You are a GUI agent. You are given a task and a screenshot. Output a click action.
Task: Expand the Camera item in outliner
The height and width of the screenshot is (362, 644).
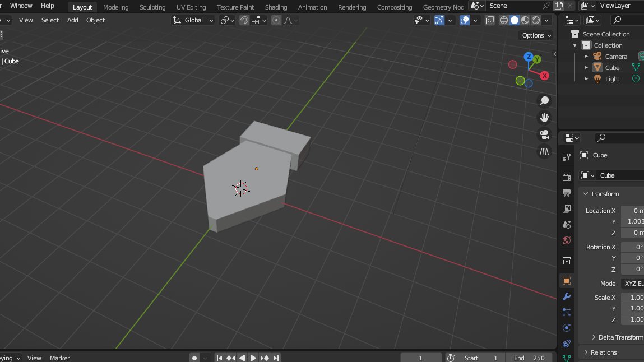(586, 57)
